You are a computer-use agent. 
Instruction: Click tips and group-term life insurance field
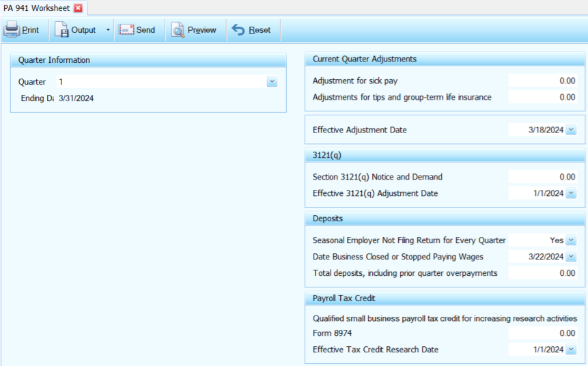click(543, 97)
